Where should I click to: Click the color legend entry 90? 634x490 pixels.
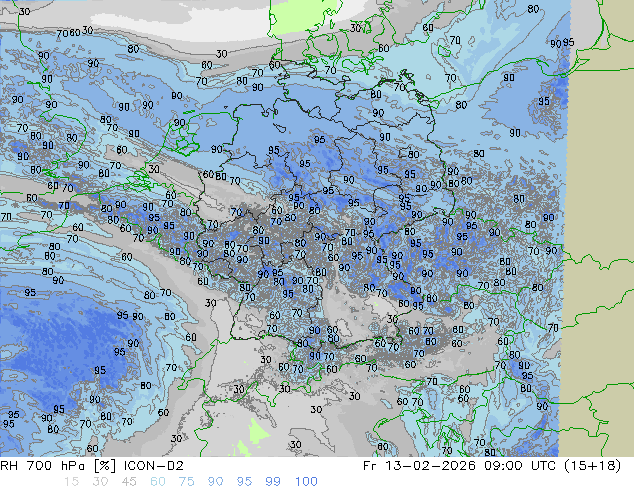[x=215, y=482]
